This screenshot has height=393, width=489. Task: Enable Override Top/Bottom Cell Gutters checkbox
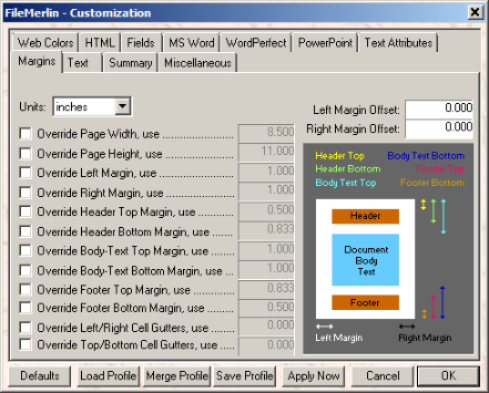25,344
